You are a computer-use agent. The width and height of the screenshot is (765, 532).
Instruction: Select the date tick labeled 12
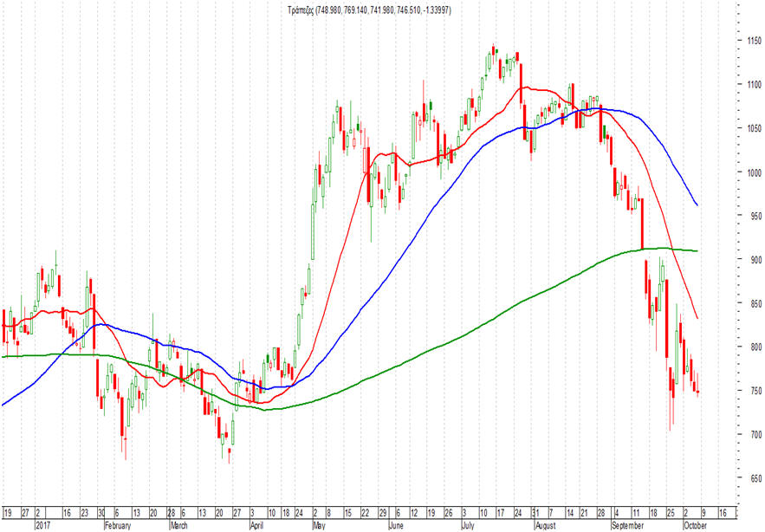[415, 513]
